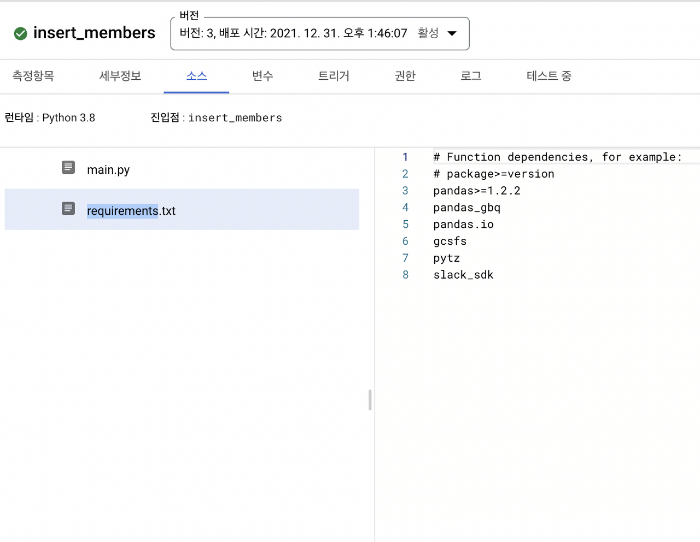Viewport: 700px width, 542px height.
Task: Click the panel divider handle
Action: pos(370,400)
